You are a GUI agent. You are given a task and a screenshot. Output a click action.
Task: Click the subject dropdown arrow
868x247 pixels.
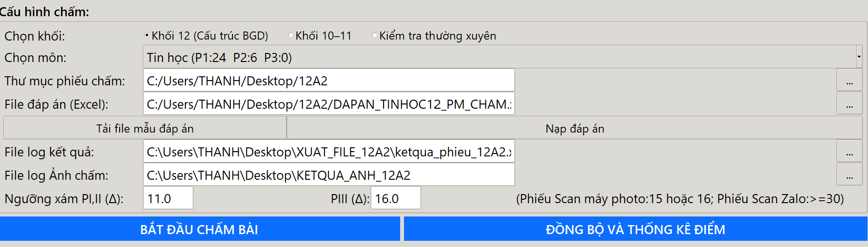tap(859, 57)
